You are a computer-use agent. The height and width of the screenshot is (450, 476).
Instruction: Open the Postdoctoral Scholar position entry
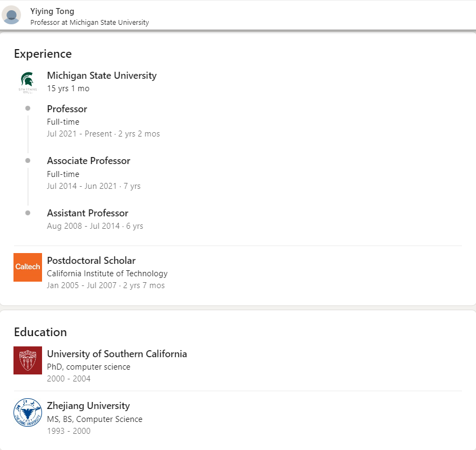91,261
